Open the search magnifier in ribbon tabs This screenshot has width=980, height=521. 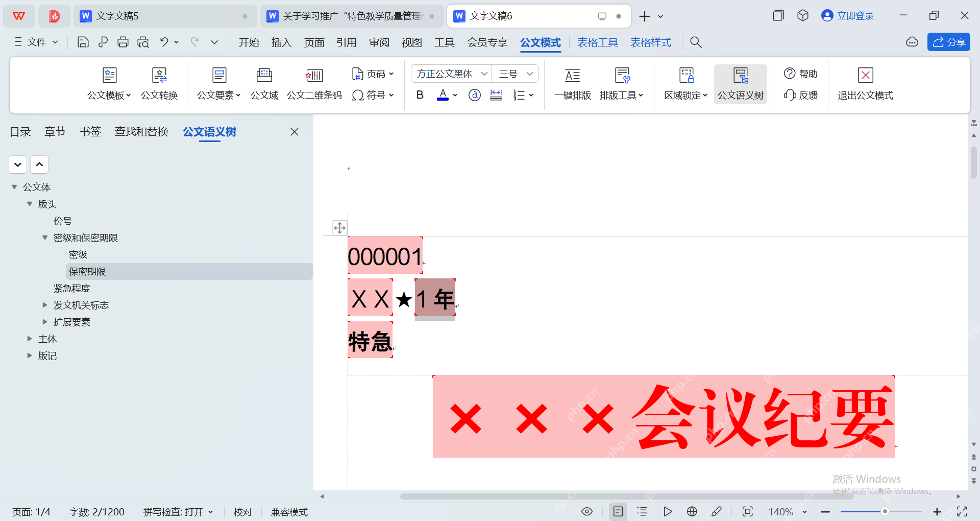(x=696, y=42)
